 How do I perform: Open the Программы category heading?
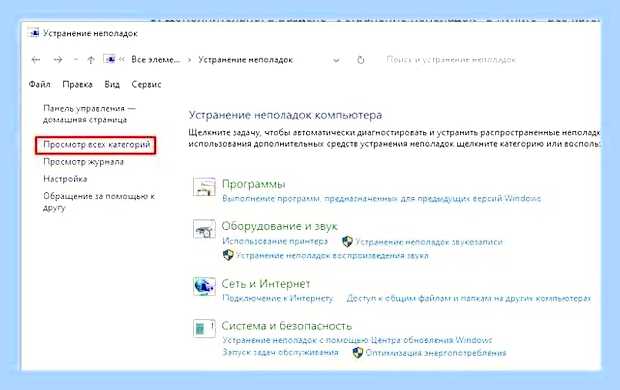tap(253, 184)
